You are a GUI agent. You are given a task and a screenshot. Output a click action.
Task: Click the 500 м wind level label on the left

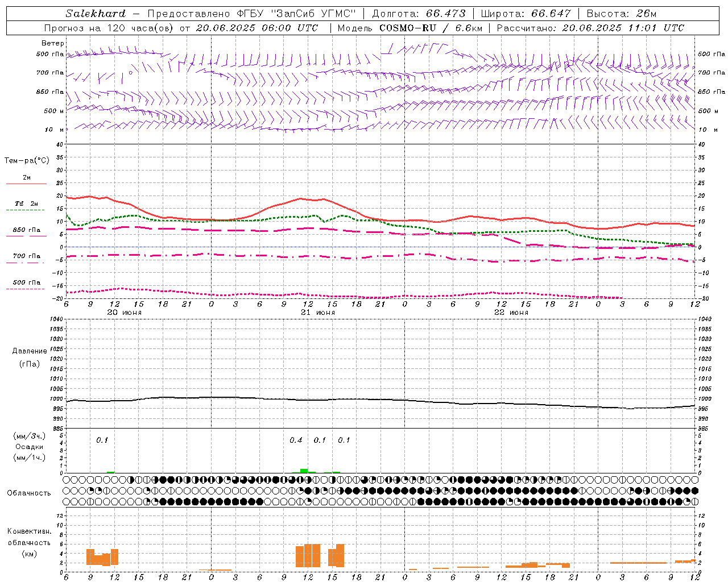click(x=55, y=111)
